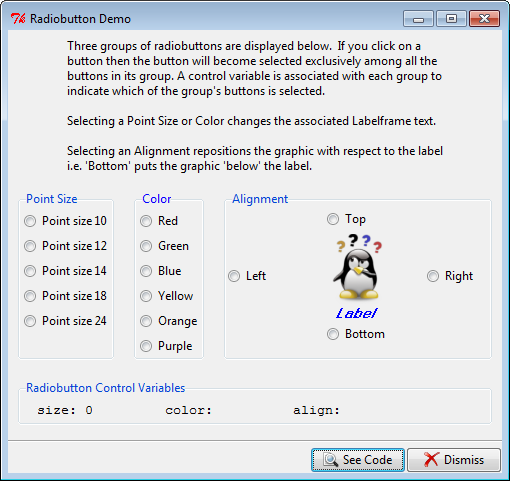This screenshot has height=481, width=510.
Task: Select the Point size 10 radio button
Action: [65, 221]
